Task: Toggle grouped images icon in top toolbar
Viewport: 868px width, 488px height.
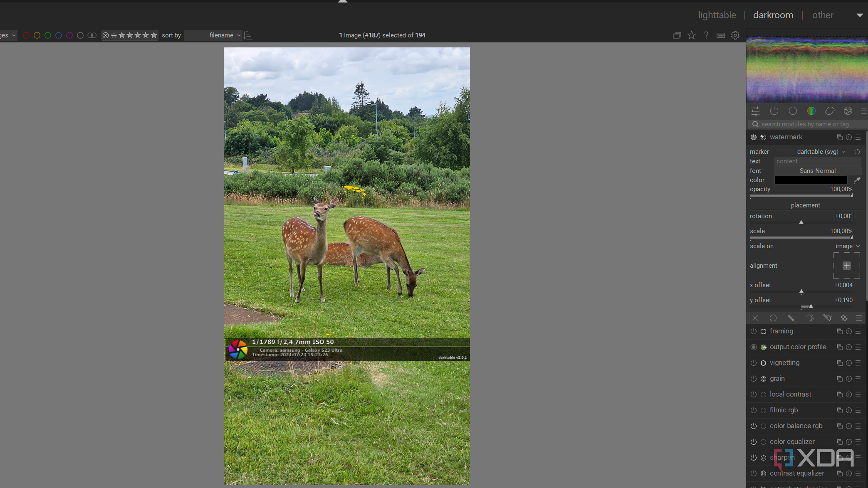Action: pos(677,35)
